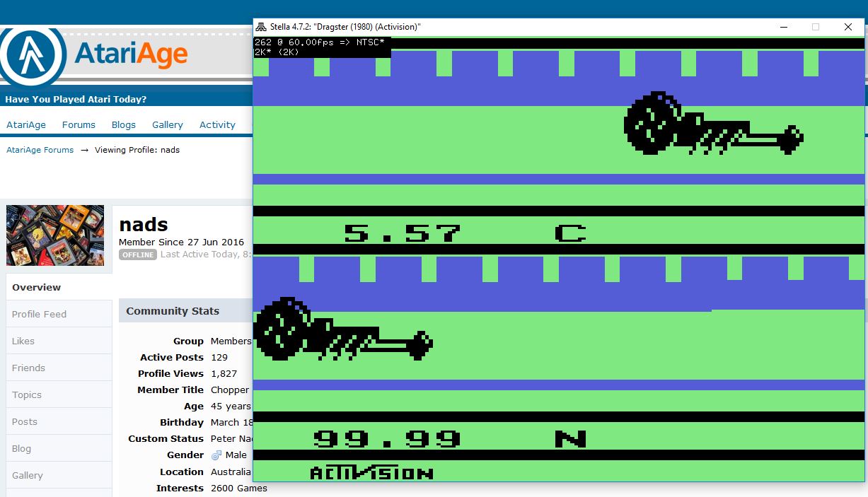Close the Stella emulator window

(848, 27)
